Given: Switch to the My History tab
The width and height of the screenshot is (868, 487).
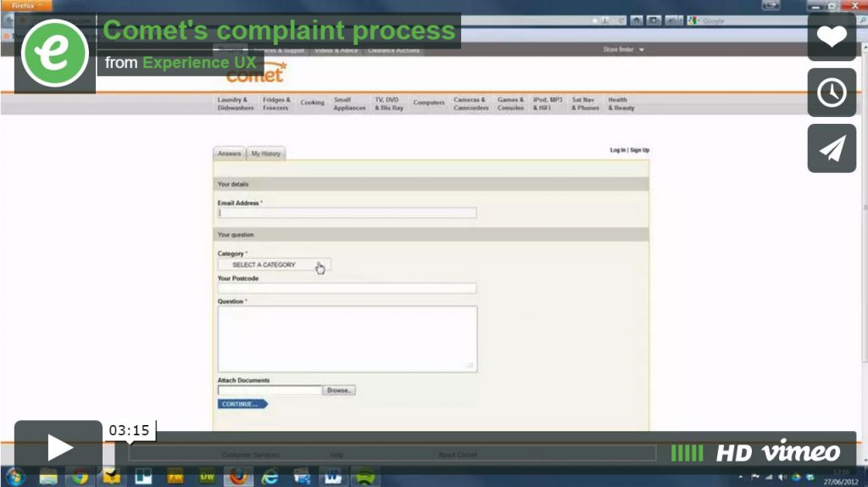Looking at the screenshot, I should tap(265, 154).
